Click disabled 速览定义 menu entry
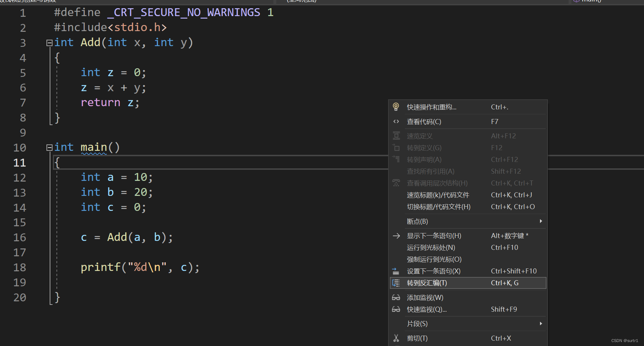The width and height of the screenshot is (644, 346). click(x=468, y=136)
